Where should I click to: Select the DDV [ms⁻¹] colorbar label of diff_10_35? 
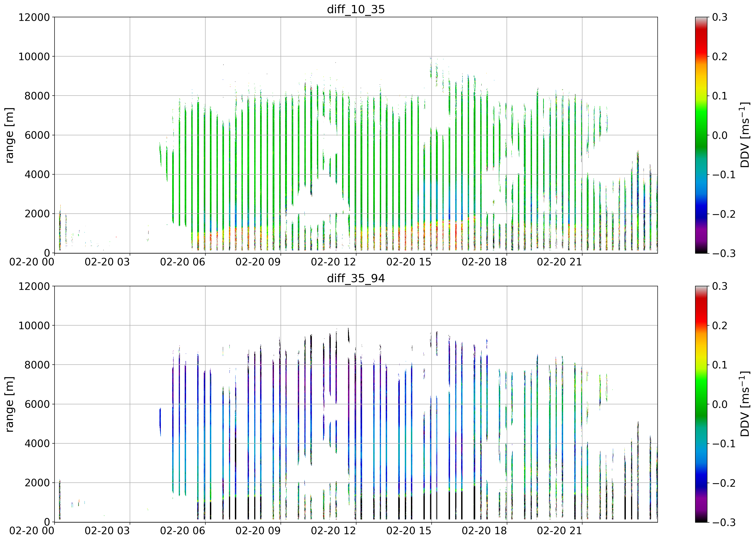pyautogui.click(x=744, y=135)
